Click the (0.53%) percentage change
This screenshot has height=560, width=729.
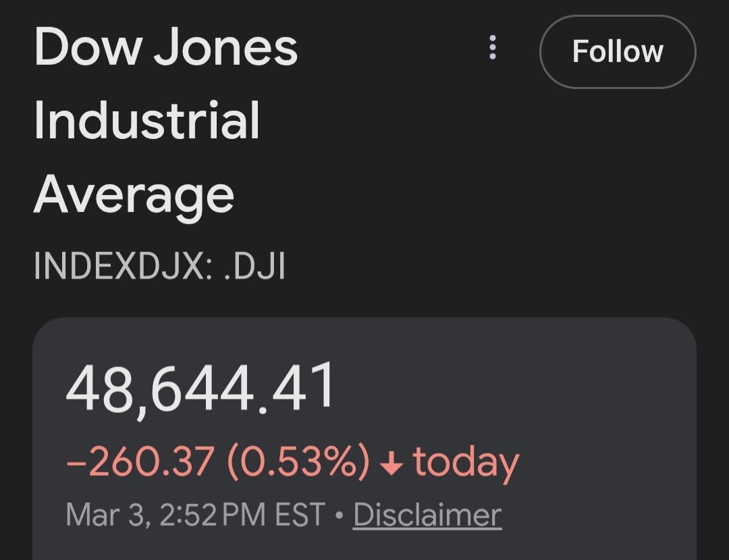tap(298, 463)
